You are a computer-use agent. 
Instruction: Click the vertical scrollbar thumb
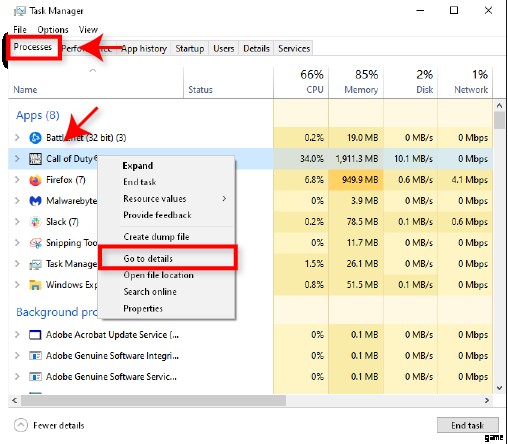(499, 120)
